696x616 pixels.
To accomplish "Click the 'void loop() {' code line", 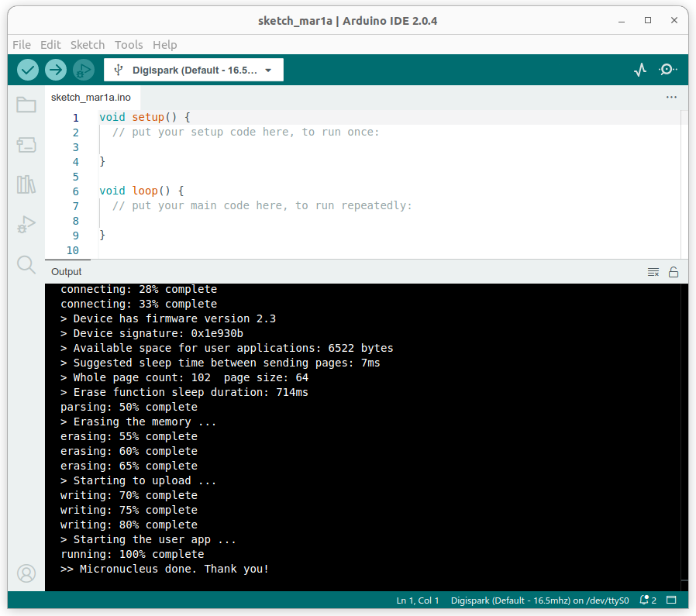I will coord(142,191).
